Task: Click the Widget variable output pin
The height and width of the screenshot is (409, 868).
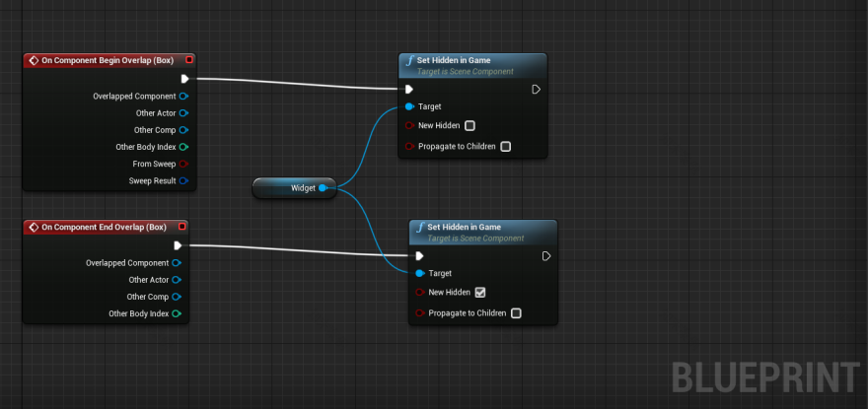Action: [323, 187]
